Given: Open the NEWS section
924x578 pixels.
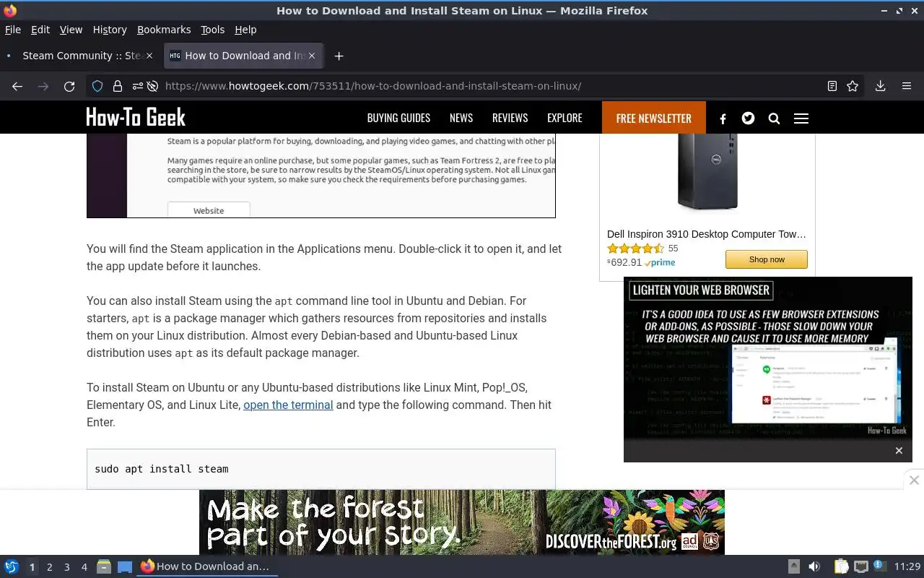Looking at the screenshot, I should pos(461,118).
